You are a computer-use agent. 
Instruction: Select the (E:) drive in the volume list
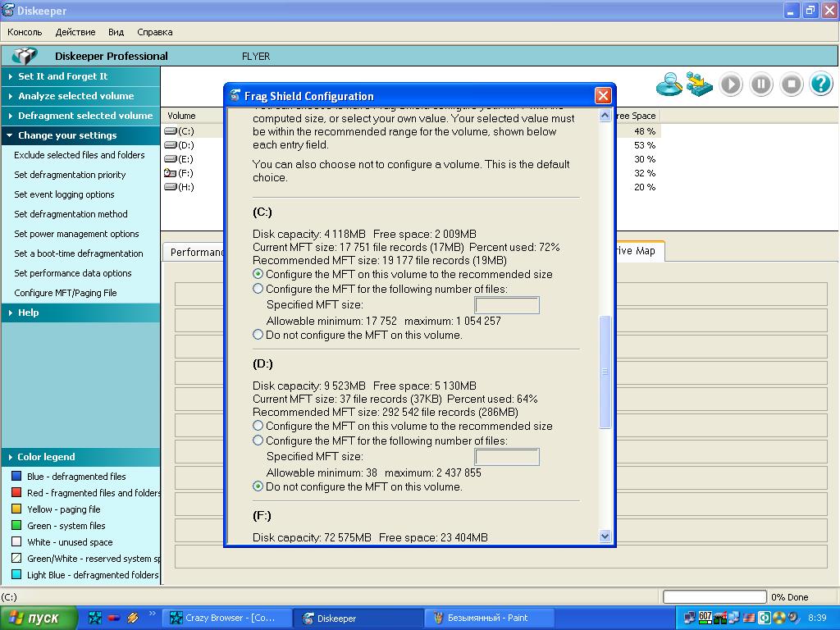click(179, 159)
